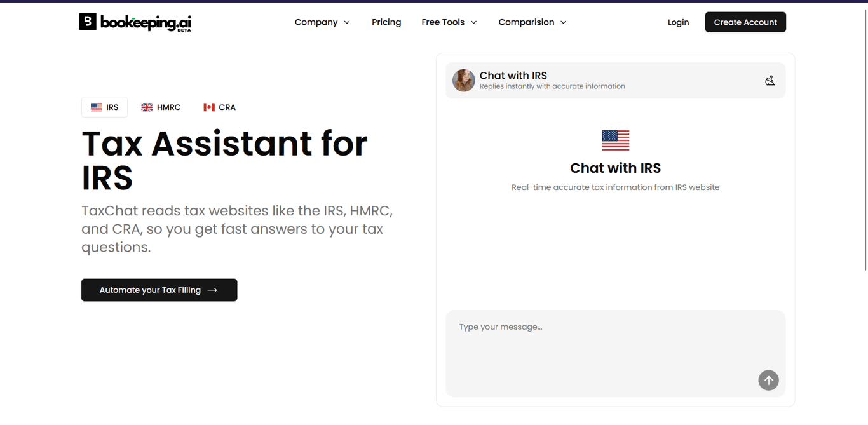Expand the Company dropdown
Viewport: 868px width, 425px height.
pos(322,22)
